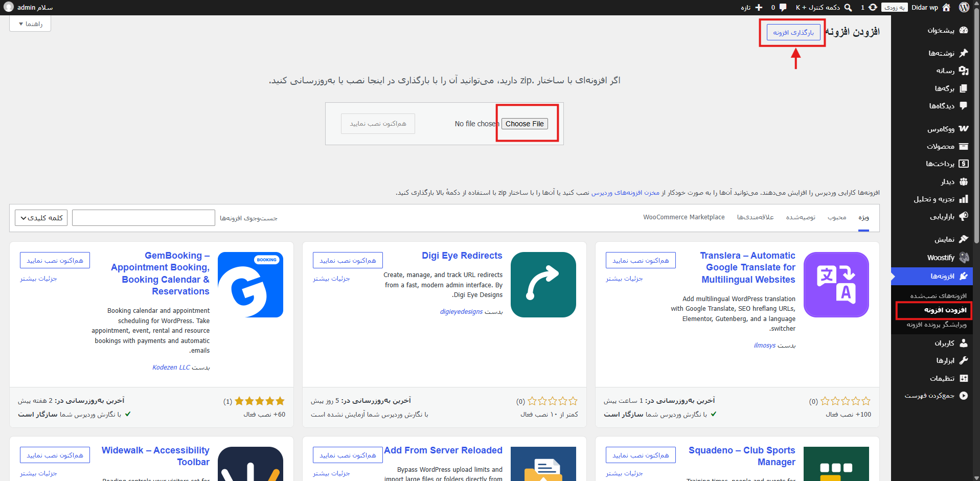Install the Add From Server Reloaded plugin
980x481 pixels.
348,455
